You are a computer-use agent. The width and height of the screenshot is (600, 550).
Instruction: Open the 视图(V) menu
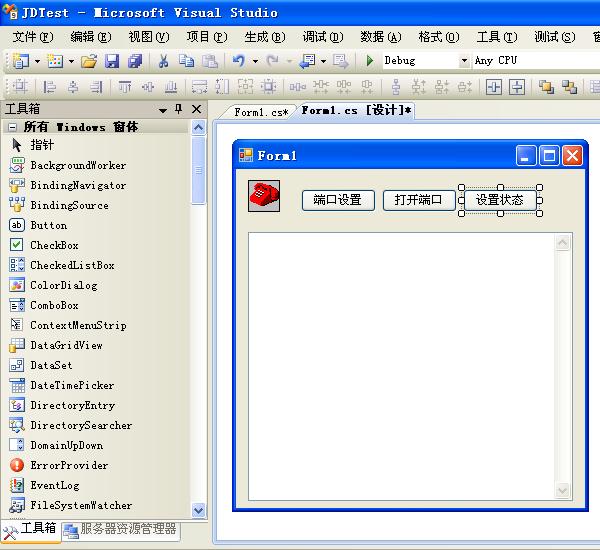pyautogui.click(x=148, y=37)
